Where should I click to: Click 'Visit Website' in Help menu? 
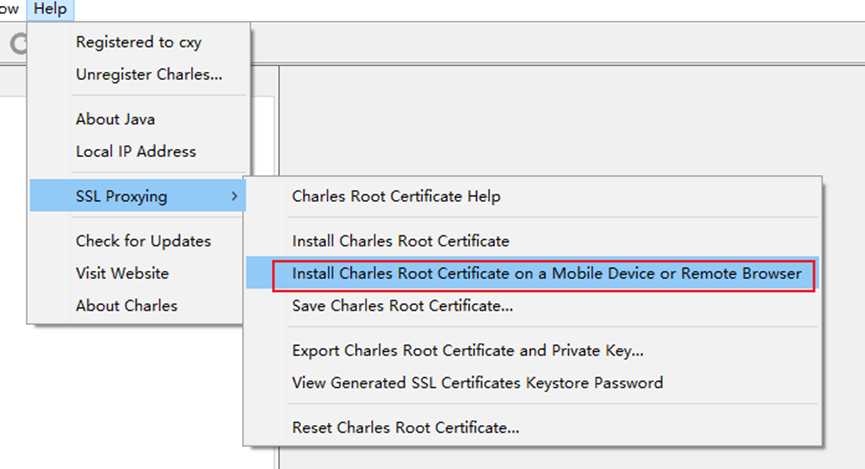click(122, 273)
